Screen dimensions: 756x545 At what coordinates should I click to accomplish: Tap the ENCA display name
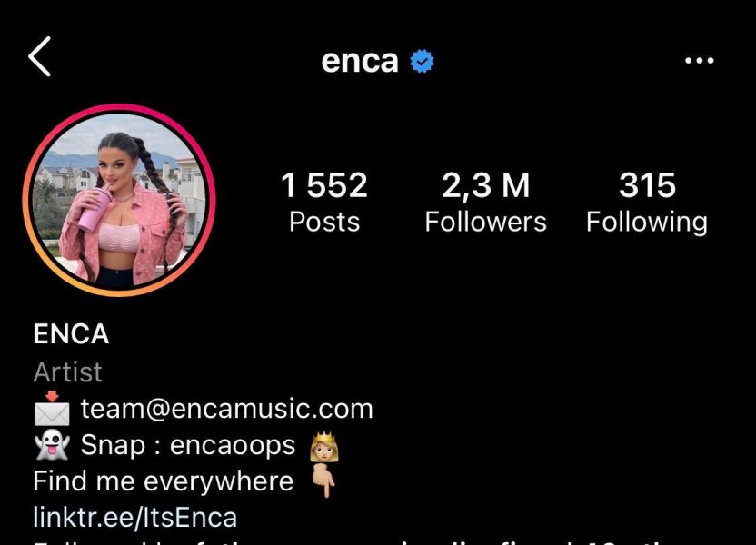[72, 334]
